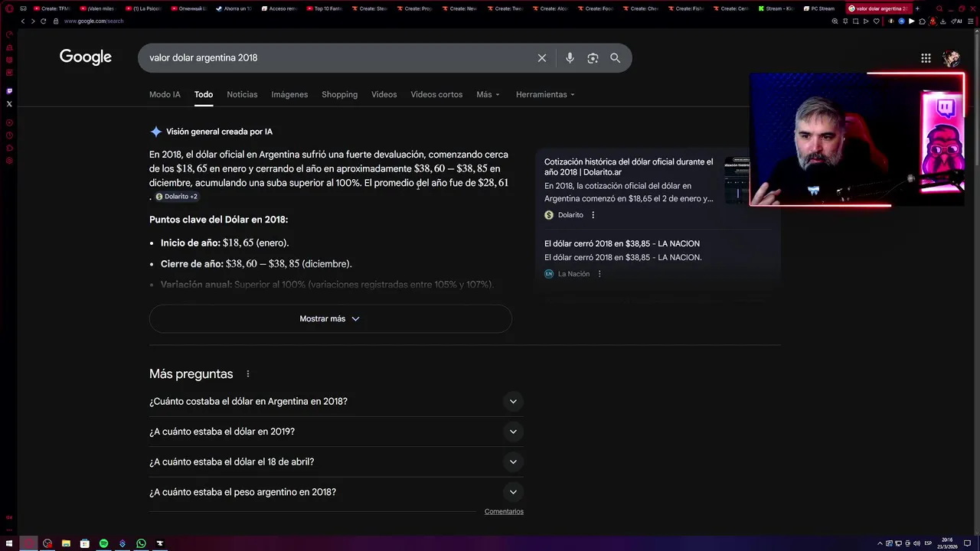This screenshot has height=551, width=980.
Task: Click the 'Más preguntas' heading
Action: (x=191, y=374)
